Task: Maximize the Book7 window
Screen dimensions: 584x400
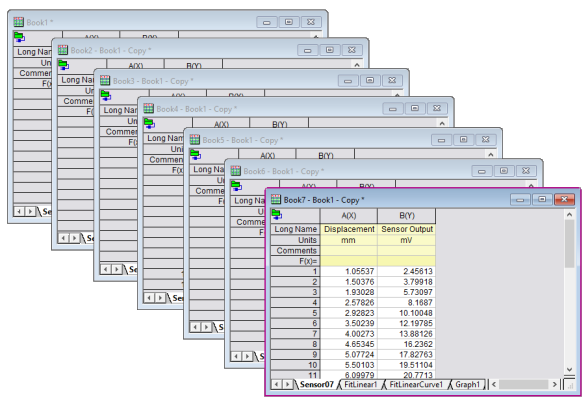Action: pos(542,199)
